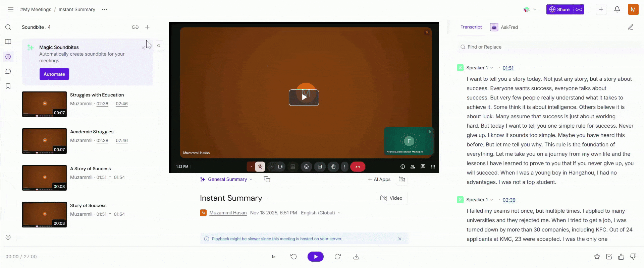The image size is (644, 268).
Task: Play the video using center play overlay
Action: click(x=304, y=97)
